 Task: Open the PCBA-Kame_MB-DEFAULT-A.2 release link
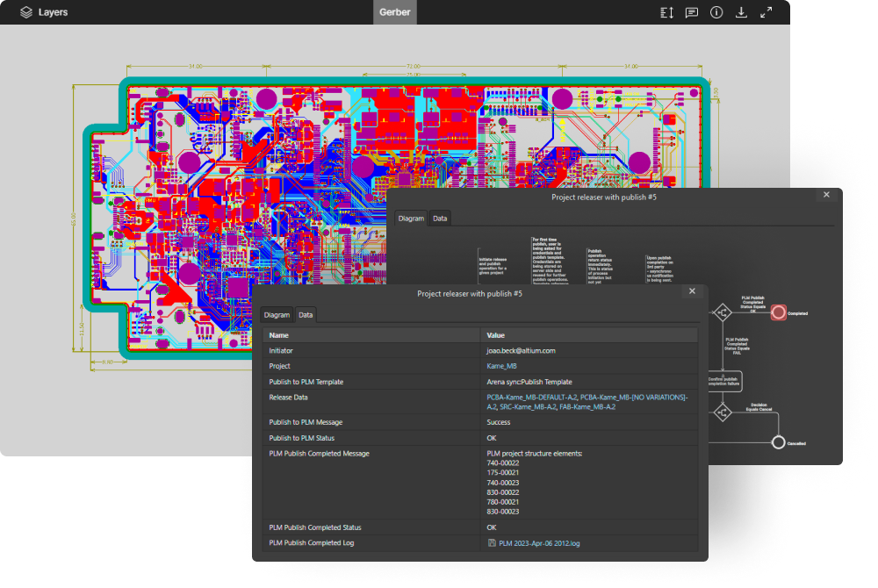(531, 397)
